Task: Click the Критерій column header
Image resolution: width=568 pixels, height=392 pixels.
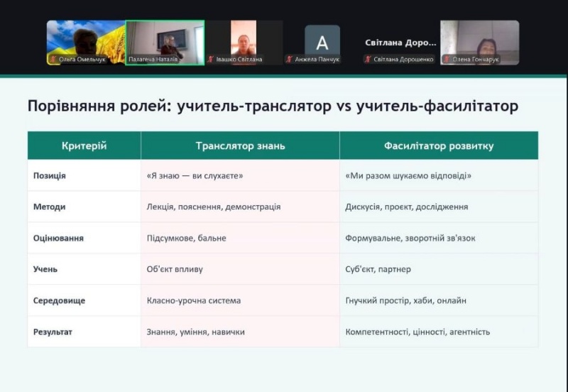Action: point(84,146)
